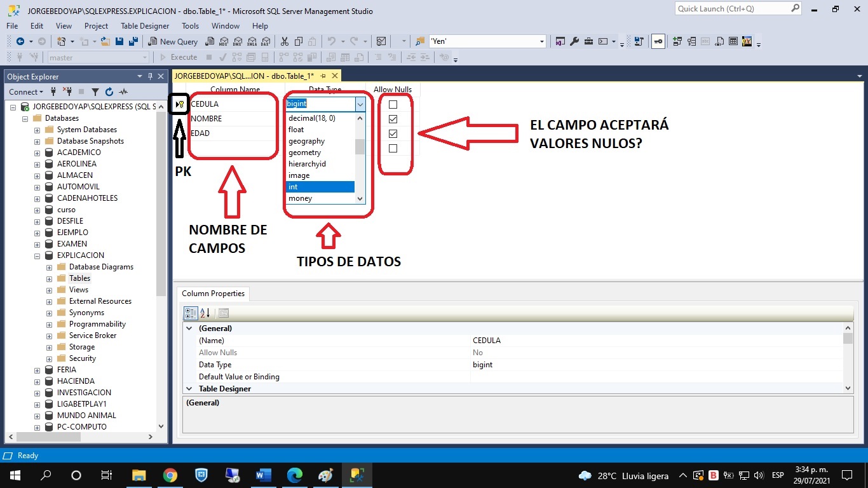This screenshot has height=488, width=868.
Task: Open the Connect dropdown in Object Explorer
Action: pyautogui.click(x=27, y=91)
